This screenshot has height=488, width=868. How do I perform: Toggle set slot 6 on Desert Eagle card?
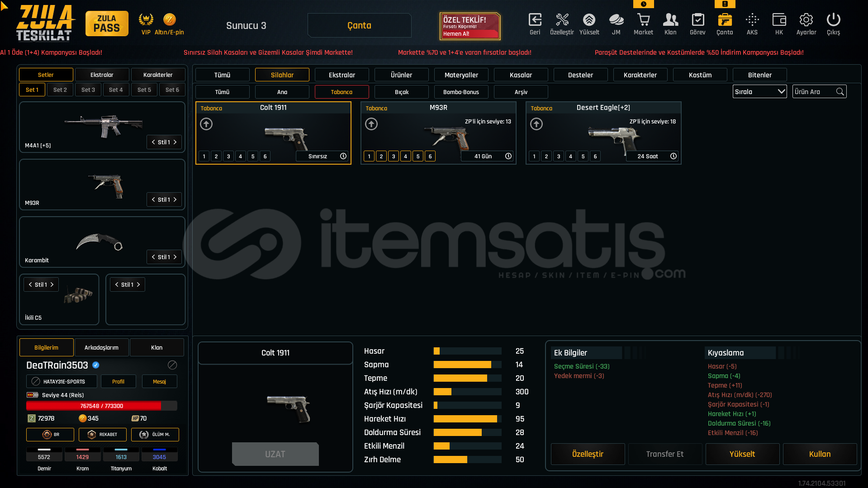(x=595, y=156)
